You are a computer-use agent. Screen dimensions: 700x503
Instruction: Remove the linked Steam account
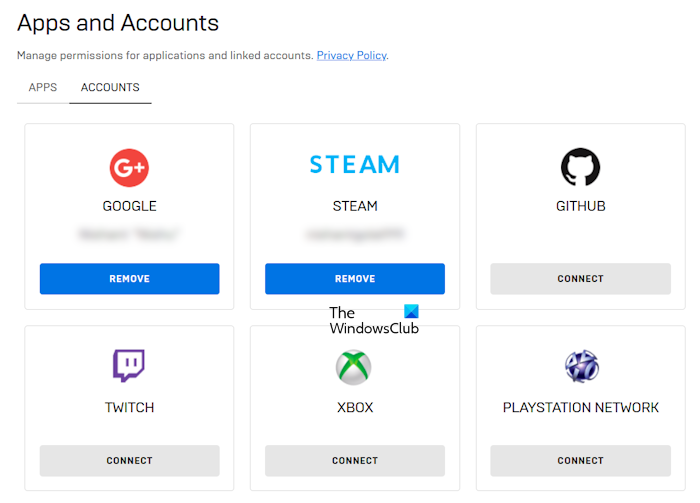tap(354, 279)
